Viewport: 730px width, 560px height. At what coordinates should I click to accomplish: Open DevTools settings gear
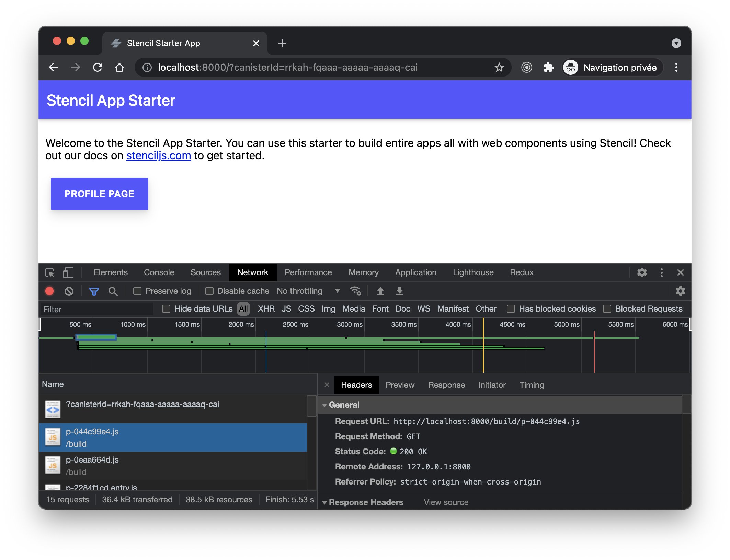642,272
